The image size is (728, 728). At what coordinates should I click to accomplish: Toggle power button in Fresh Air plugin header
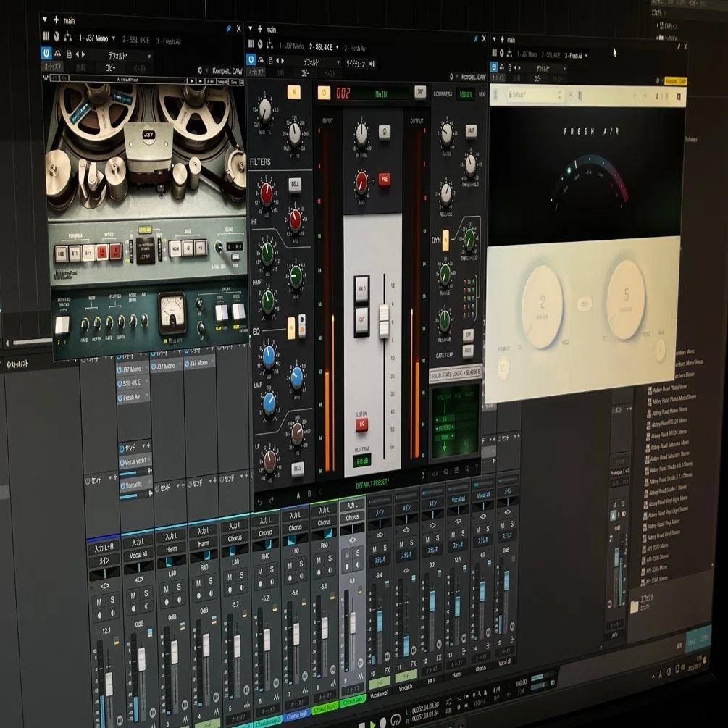tap(495, 67)
